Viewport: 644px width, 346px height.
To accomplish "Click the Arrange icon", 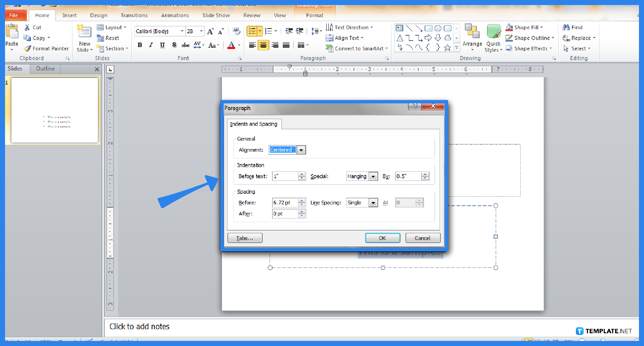I will coord(472,31).
